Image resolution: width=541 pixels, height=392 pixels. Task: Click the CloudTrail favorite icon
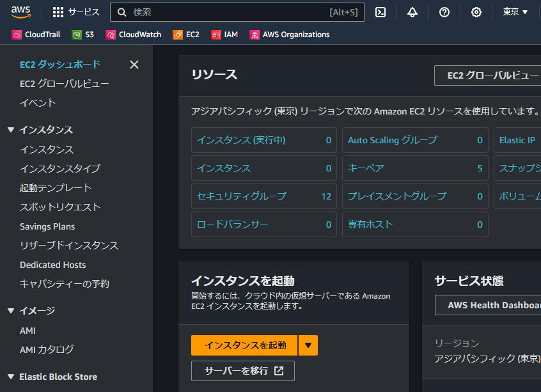click(x=16, y=35)
